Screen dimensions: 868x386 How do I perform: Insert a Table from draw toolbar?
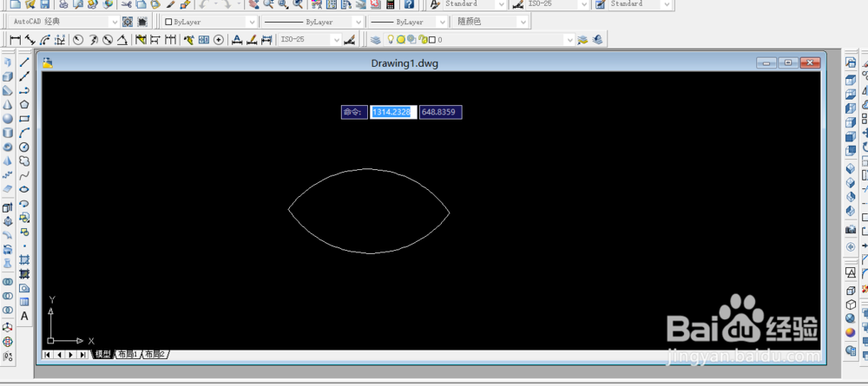click(x=24, y=302)
